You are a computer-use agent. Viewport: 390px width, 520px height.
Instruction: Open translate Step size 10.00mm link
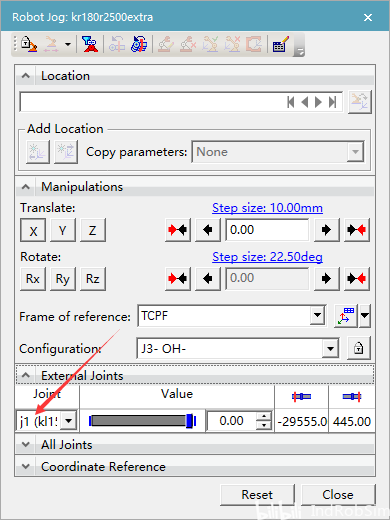(267, 208)
